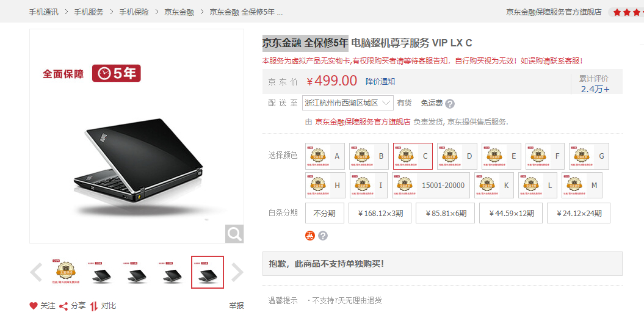644x329 pixels.
Task: Open 京东金融 breadcrumb item
Action: pos(179,12)
